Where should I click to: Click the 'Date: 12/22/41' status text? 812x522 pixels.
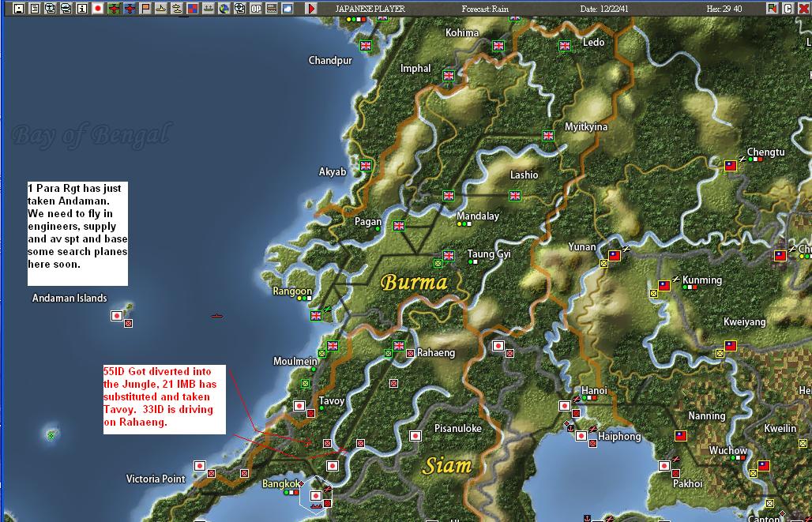tap(603, 9)
